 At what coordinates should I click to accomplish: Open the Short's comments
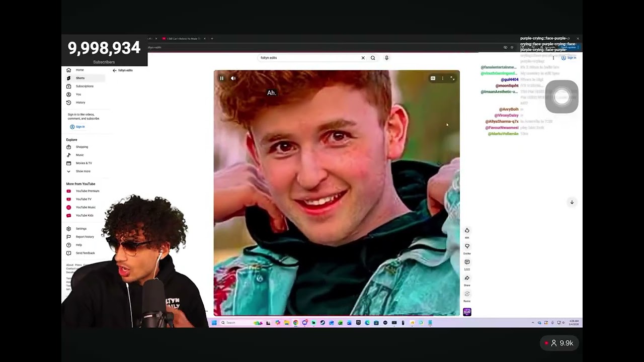click(x=467, y=262)
